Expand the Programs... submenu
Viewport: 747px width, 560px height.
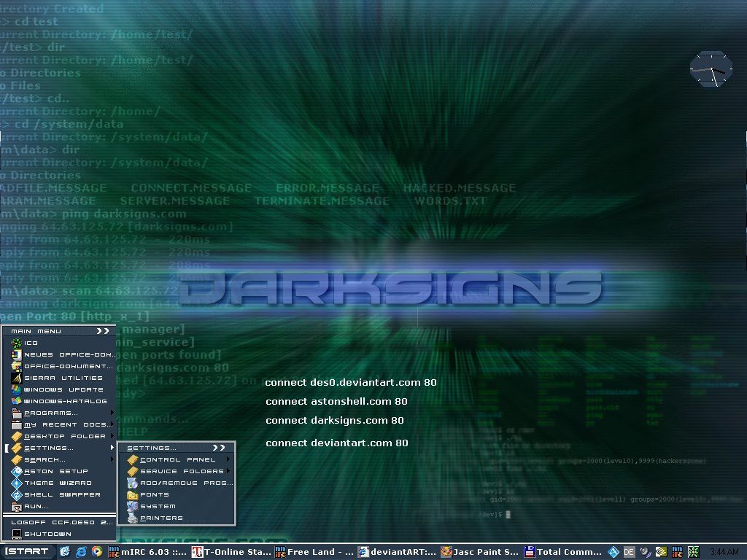pos(59,413)
